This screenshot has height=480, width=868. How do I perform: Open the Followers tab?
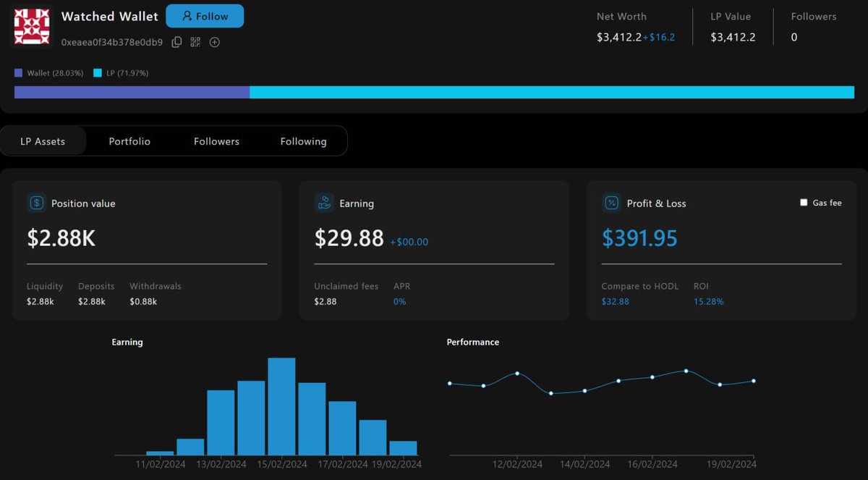point(216,141)
